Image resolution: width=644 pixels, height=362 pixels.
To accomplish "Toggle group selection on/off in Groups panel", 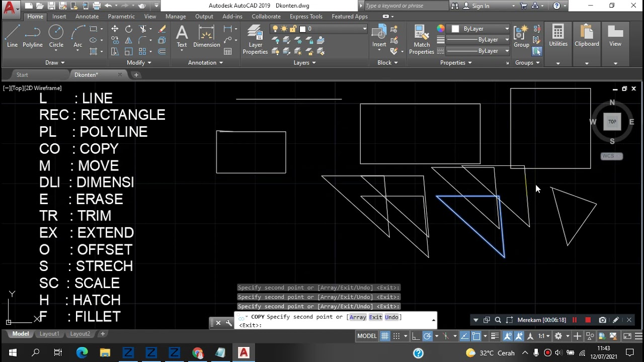I will 537,51.
